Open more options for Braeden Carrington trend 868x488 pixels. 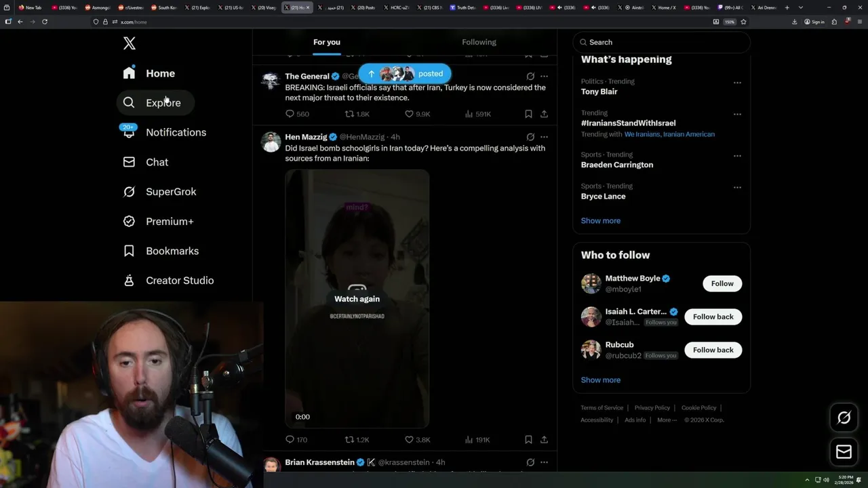pyautogui.click(x=737, y=156)
